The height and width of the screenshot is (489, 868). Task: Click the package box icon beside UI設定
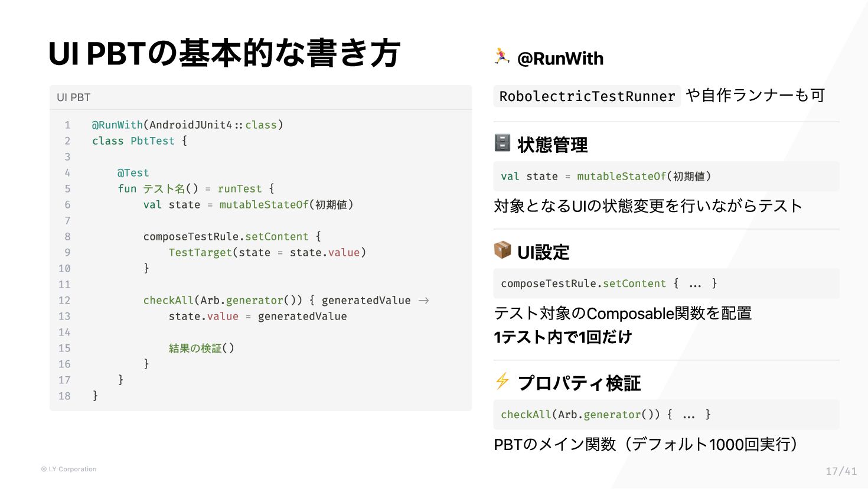[x=502, y=250]
